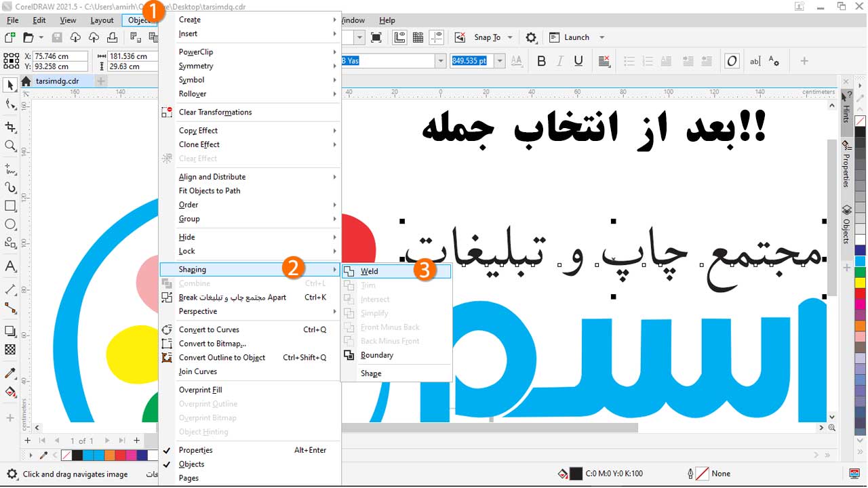Choose Convert to Curves menu item
868x488 pixels.
(x=209, y=329)
